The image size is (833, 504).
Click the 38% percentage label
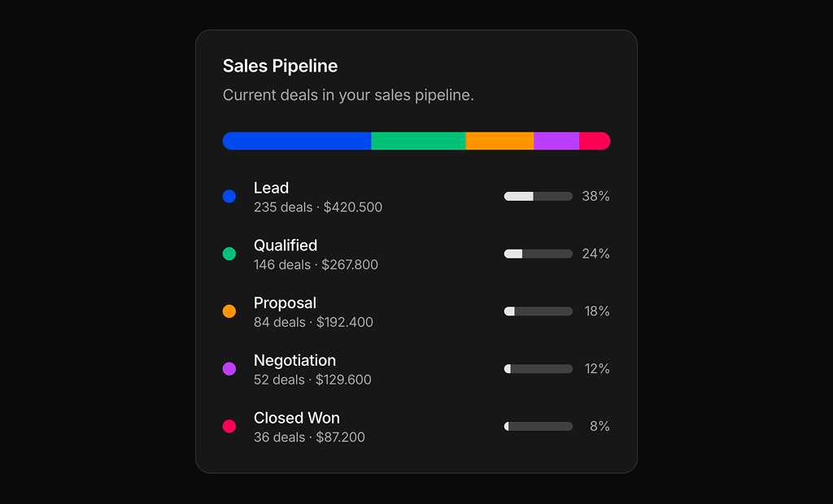pyautogui.click(x=596, y=196)
